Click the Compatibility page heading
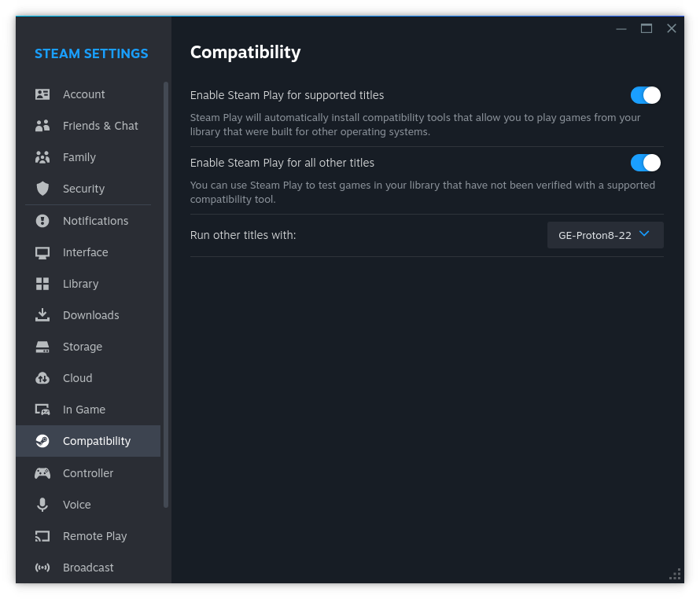The height and width of the screenshot is (599, 700). 245,53
